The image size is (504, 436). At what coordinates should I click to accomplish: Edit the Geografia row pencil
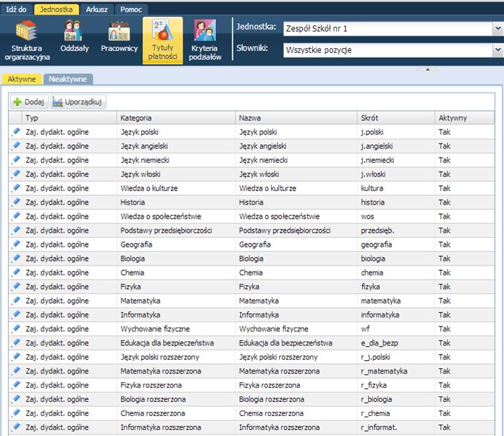tap(15, 245)
